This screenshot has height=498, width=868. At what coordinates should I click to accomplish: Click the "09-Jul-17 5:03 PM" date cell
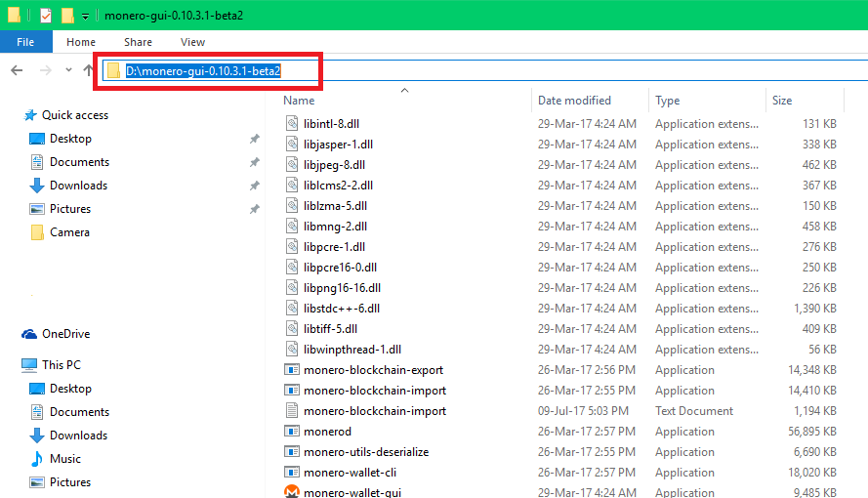(x=583, y=410)
